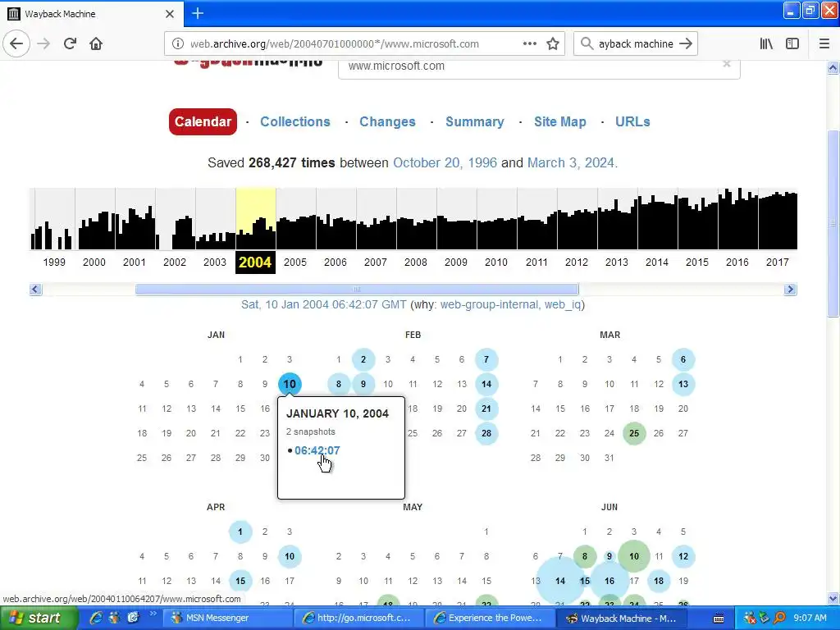Open MSN Messenger taskbar window

coord(228,619)
